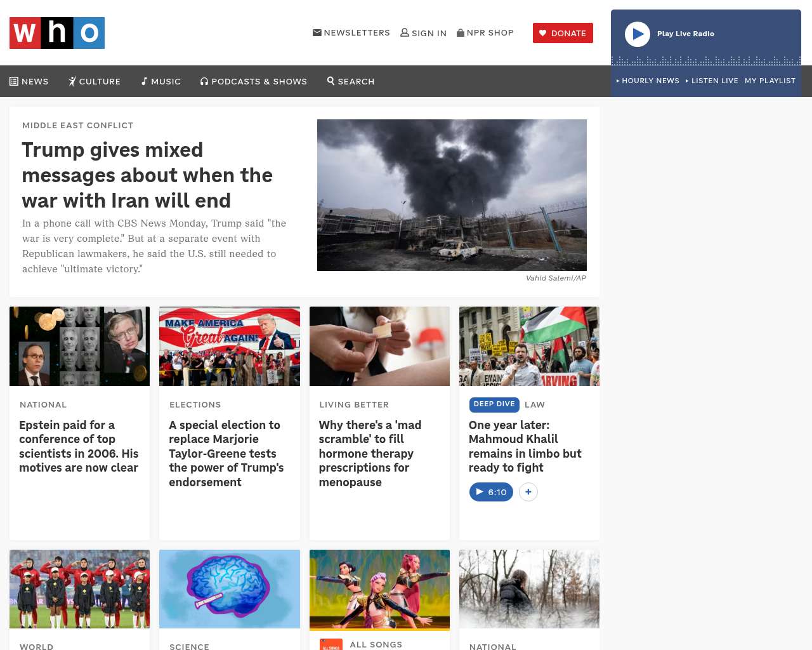This screenshot has width=812, height=650.
Task: Click the News section newspaper icon
Action: [x=14, y=81]
